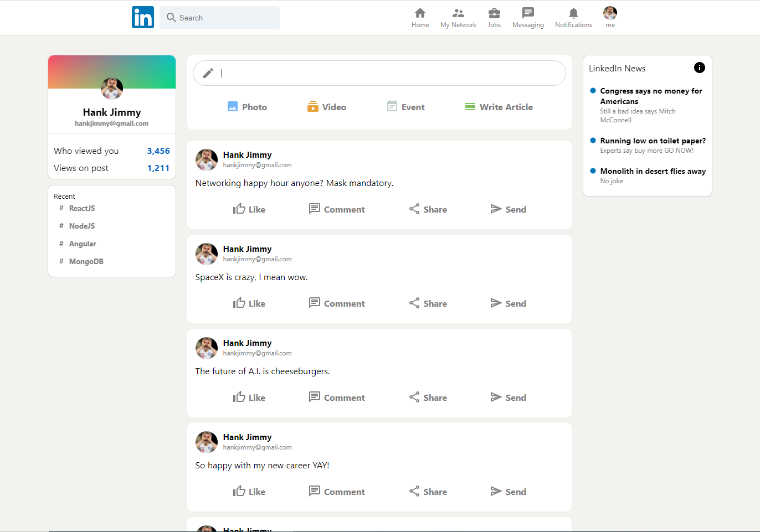Click the search magnifier icon

[171, 18]
